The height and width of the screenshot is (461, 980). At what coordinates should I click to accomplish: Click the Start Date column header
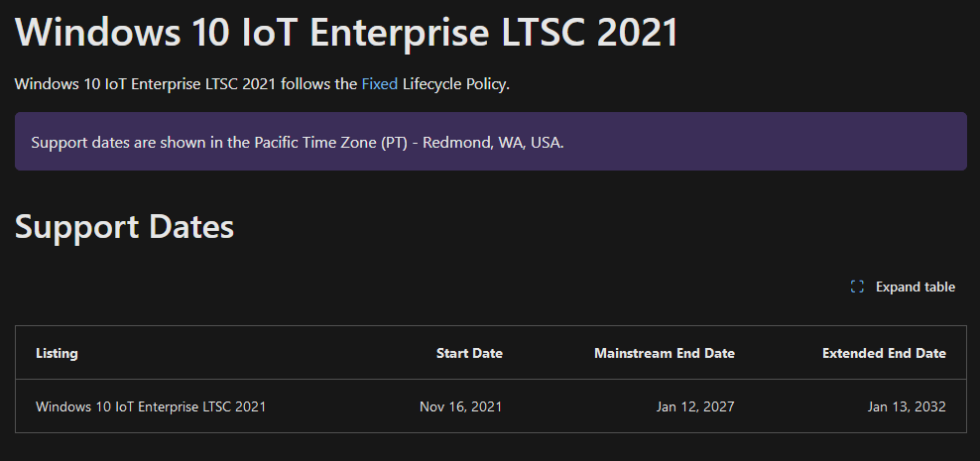[469, 353]
